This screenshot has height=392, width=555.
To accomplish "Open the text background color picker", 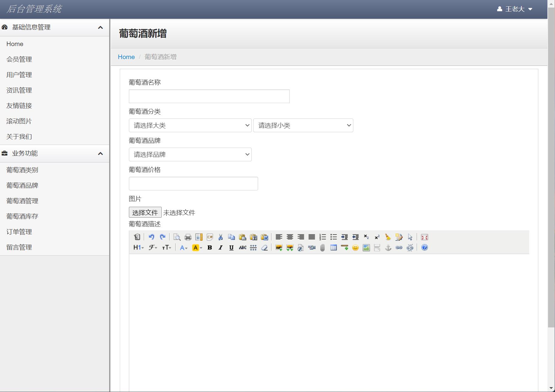I will click(x=197, y=248).
